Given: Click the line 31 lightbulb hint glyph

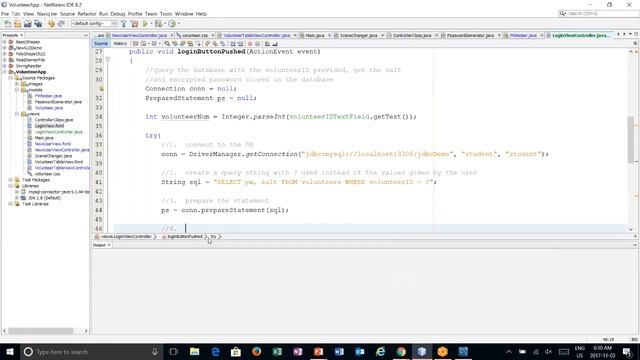Looking at the screenshot, I should pos(101,89).
